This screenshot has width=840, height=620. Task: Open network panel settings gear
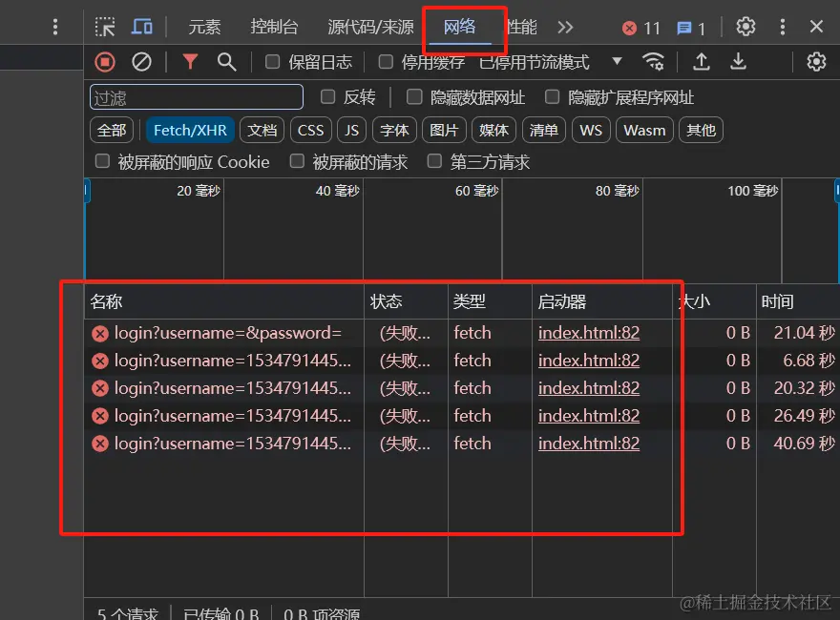816,62
